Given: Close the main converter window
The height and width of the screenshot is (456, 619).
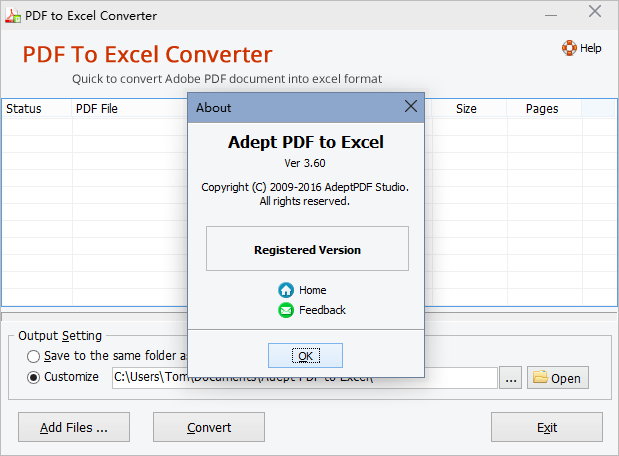Looking at the screenshot, I should click(x=595, y=12).
